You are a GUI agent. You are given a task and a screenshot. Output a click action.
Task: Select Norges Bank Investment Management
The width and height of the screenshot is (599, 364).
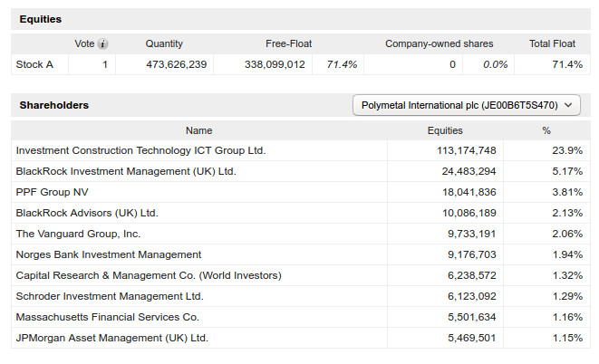[x=109, y=254]
